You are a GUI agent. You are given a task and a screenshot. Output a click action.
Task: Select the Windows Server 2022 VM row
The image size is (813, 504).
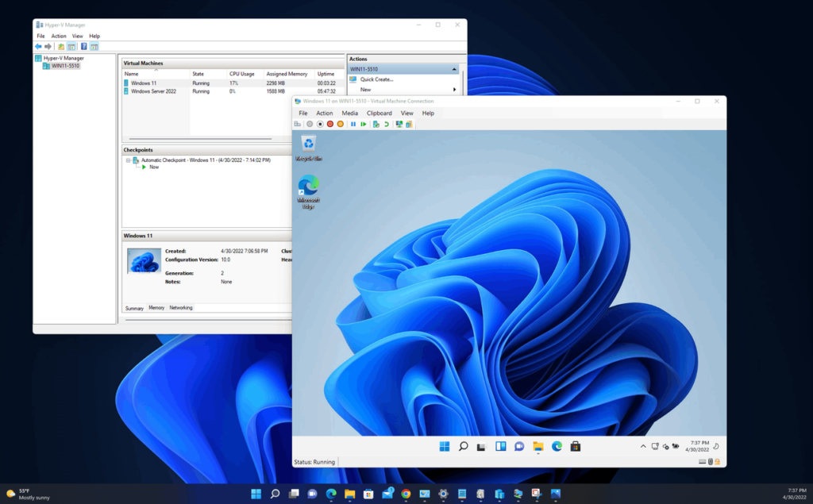[x=155, y=90]
